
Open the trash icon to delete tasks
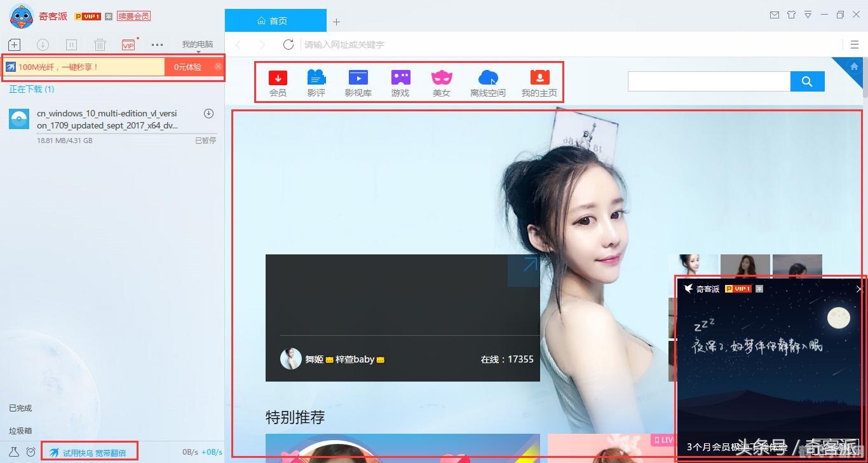click(x=100, y=45)
